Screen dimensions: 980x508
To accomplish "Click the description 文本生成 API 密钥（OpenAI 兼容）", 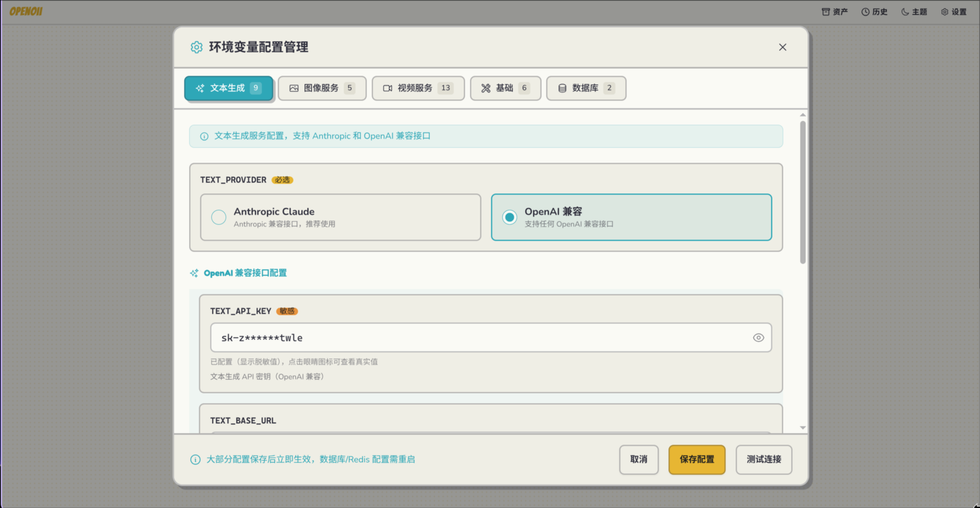I will (267, 377).
